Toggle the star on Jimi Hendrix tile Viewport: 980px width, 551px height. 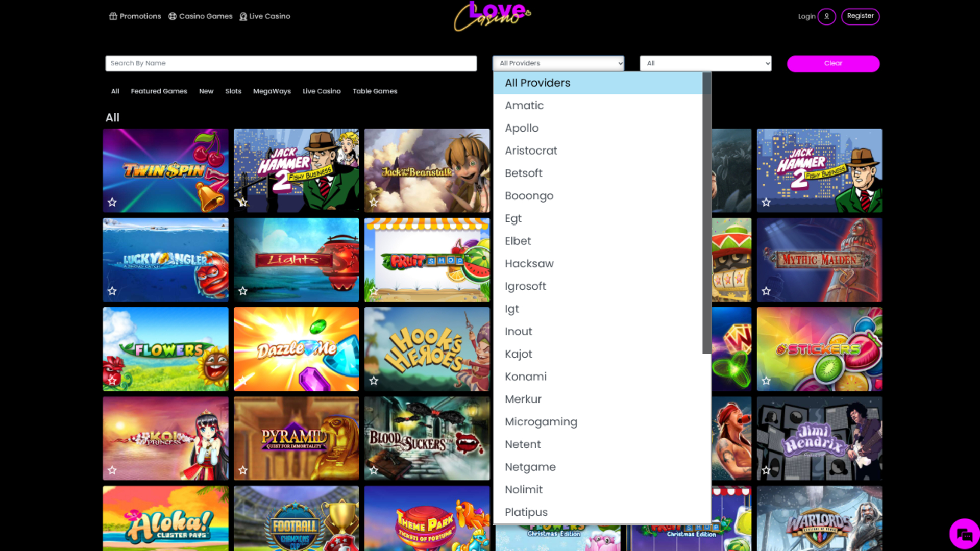pos(766,470)
